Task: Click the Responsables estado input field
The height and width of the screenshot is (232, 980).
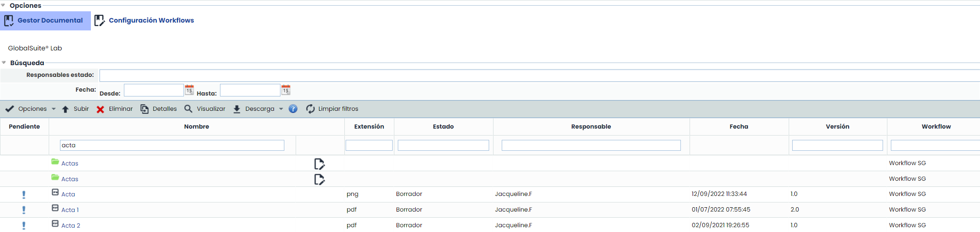Action: coord(539,76)
